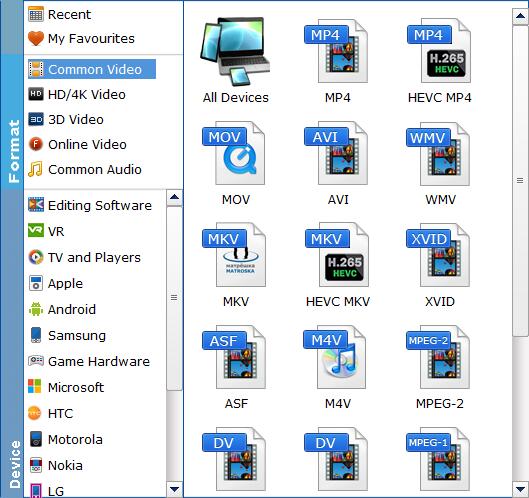
Task: Pick the MKV Matroska format icon
Action: 234,255
